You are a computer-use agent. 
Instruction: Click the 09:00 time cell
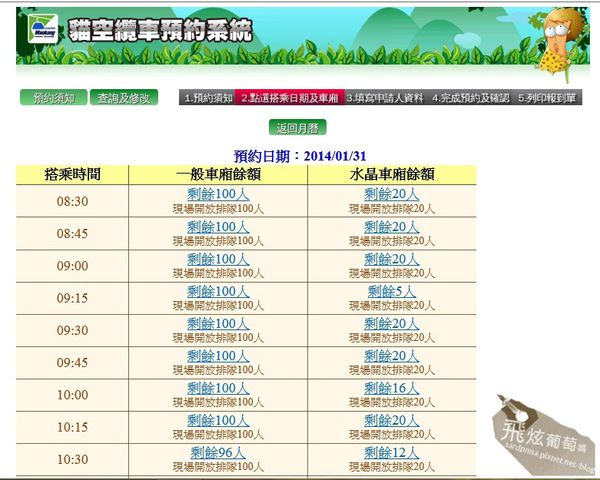[x=72, y=266]
